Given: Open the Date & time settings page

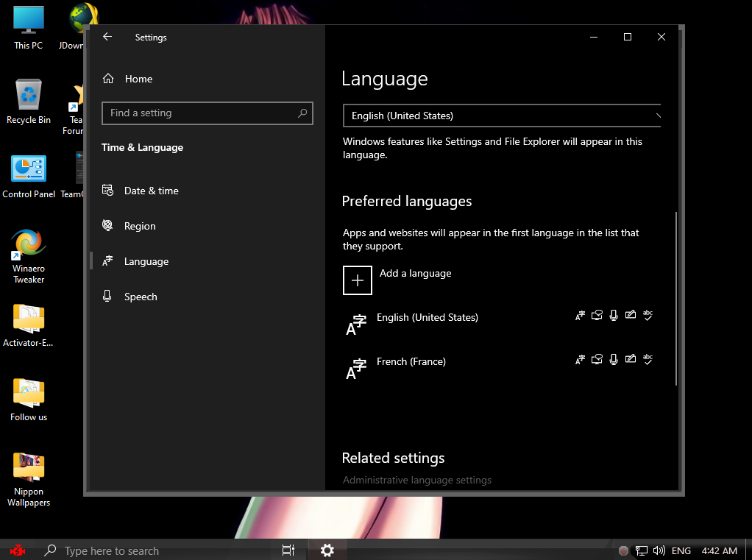Looking at the screenshot, I should [151, 191].
